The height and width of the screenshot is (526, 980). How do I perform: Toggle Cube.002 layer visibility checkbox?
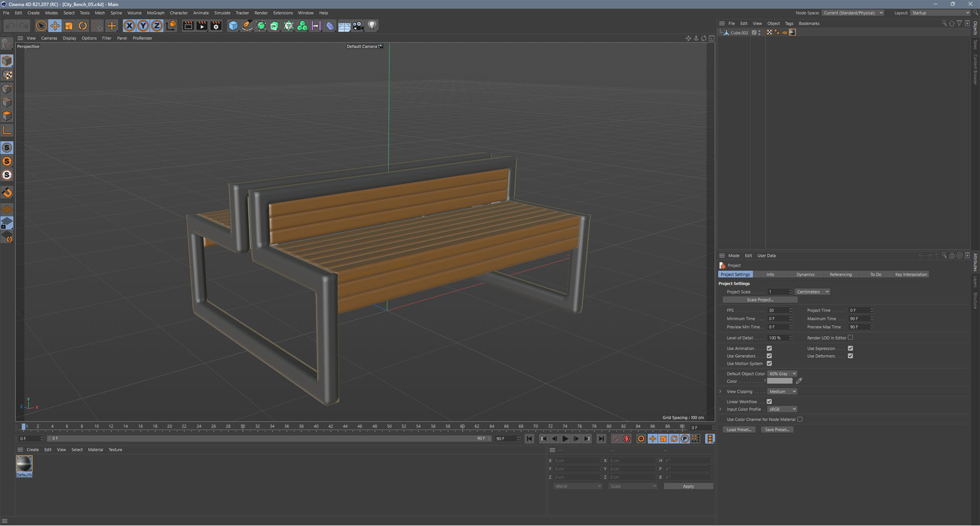(x=754, y=33)
